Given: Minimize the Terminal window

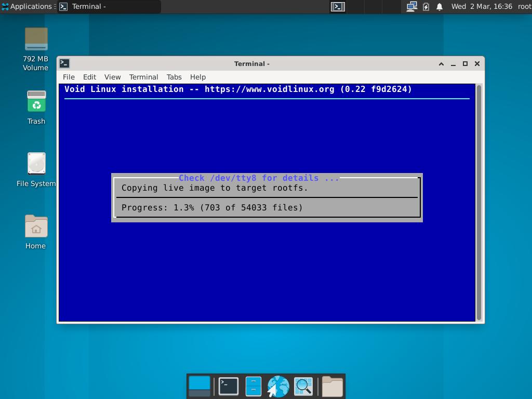Looking at the screenshot, I should [453, 64].
